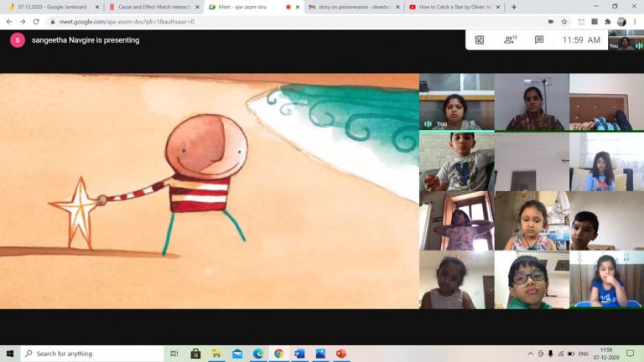The width and height of the screenshot is (644, 362).
Task: Select the child by the wooden window tile
Action: 457,221
